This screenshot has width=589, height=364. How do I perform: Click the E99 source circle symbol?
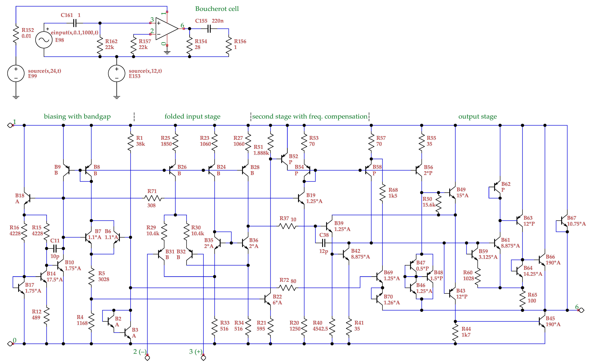pos(16,73)
